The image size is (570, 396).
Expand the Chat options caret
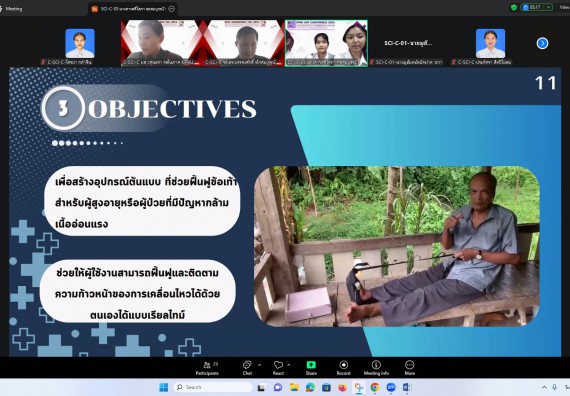(260, 365)
